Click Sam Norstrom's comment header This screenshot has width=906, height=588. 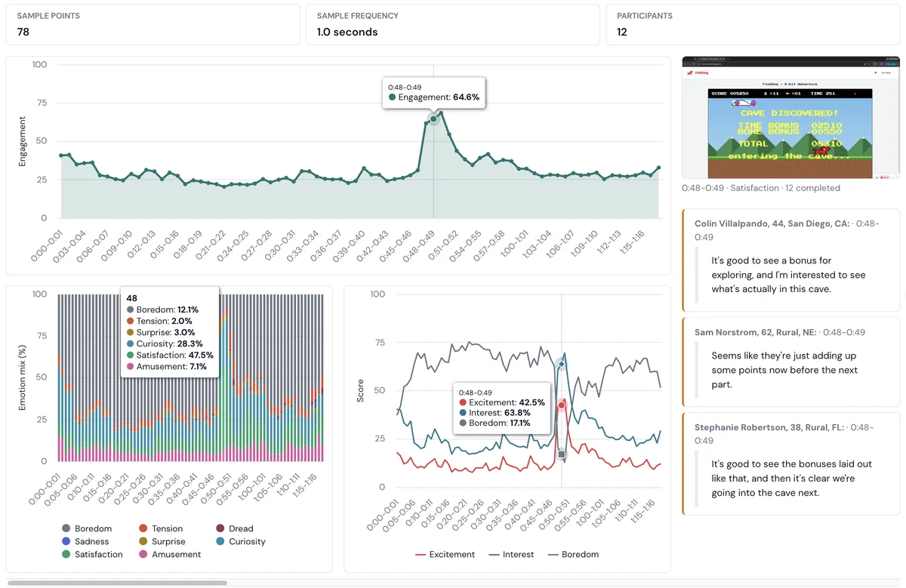click(x=780, y=332)
